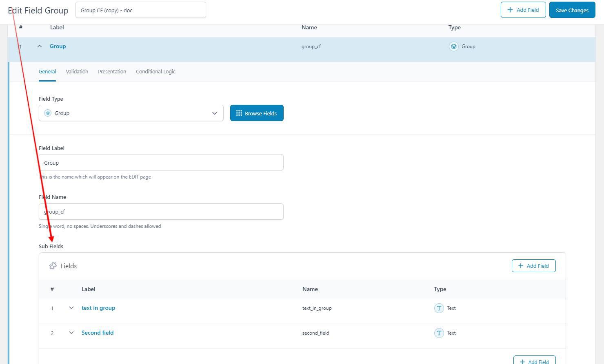Expand the text in group sub field
This screenshot has width=604, height=364.
[71, 308]
